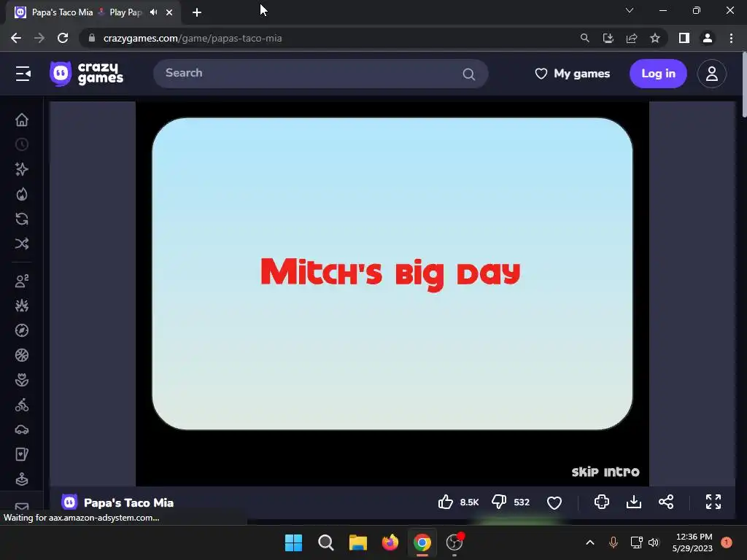Open the volume control in system tray

point(654,542)
